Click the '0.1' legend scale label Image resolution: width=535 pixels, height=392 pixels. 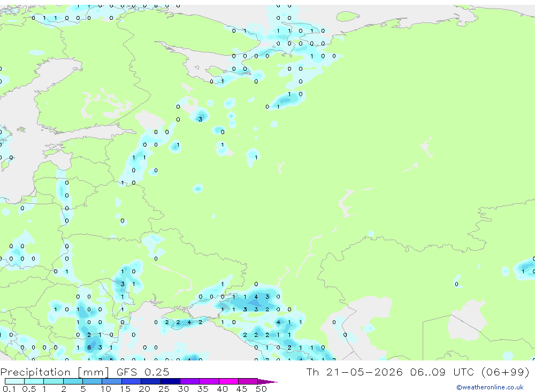point(9,389)
